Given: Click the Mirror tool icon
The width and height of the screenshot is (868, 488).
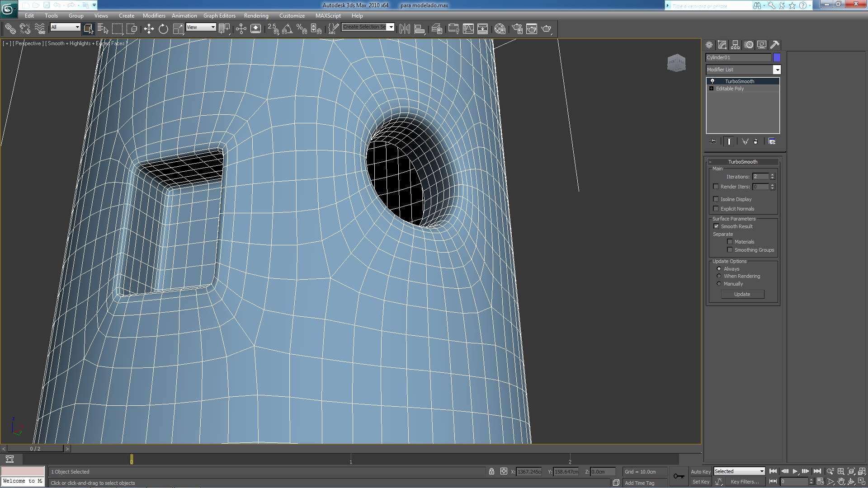Looking at the screenshot, I should click(x=405, y=29).
